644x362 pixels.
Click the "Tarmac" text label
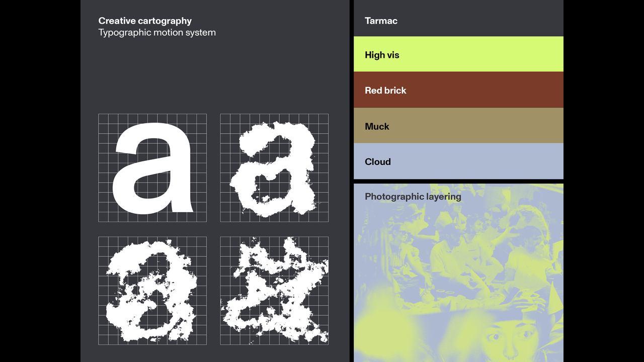pos(381,21)
